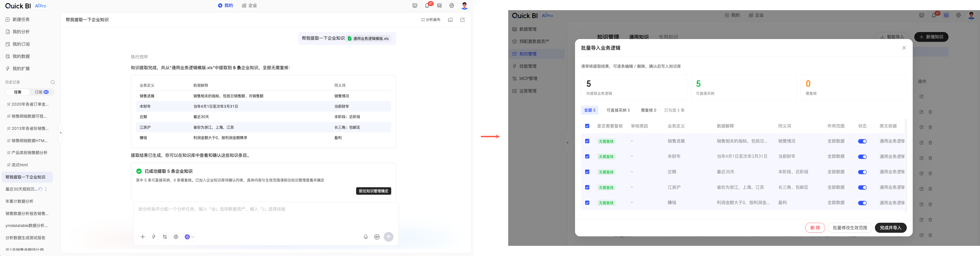Viewport: 980px width, 256px height.
Task: Search history records with the magnifier icon
Action: pos(53,82)
